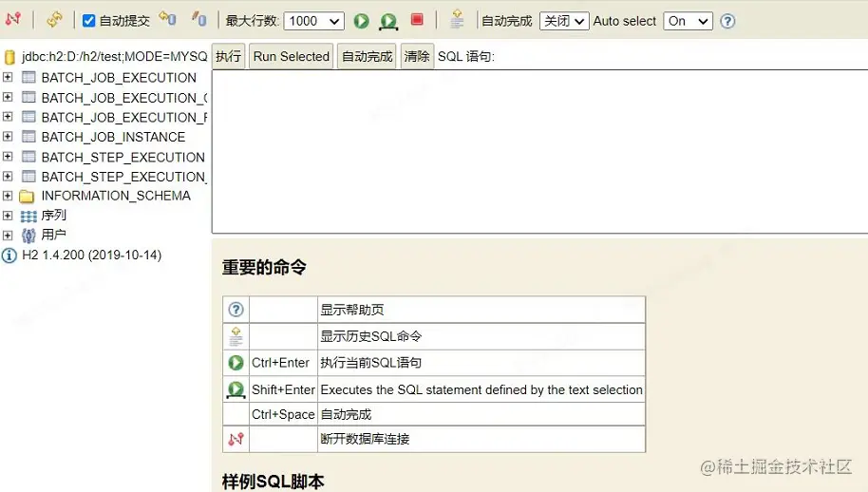Open the Auto select dropdown set to On
The height and width of the screenshot is (492, 868).
tap(688, 21)
